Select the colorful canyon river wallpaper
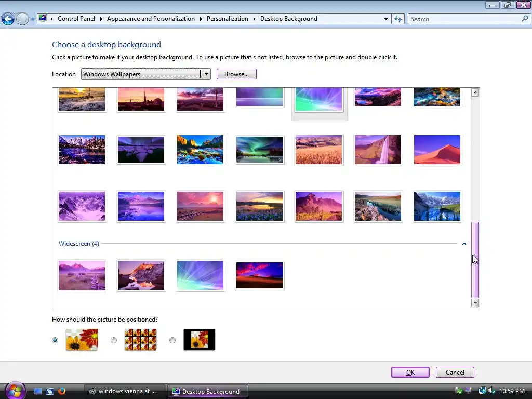This screenshot has width=532, height=399. click(200, 150)
